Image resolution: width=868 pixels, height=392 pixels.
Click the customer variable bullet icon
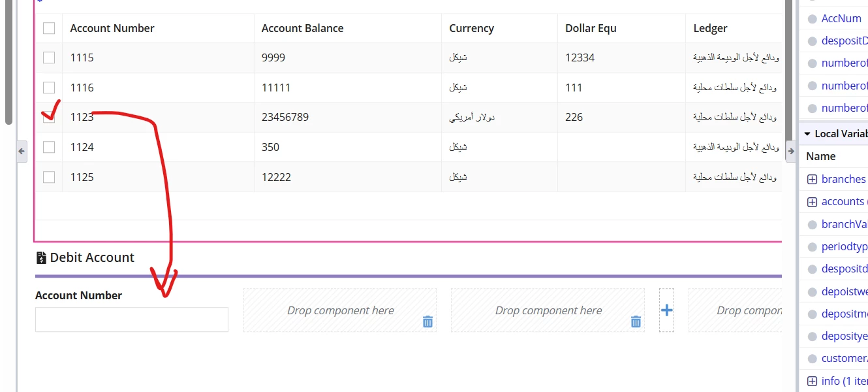[x=812, y=359]
